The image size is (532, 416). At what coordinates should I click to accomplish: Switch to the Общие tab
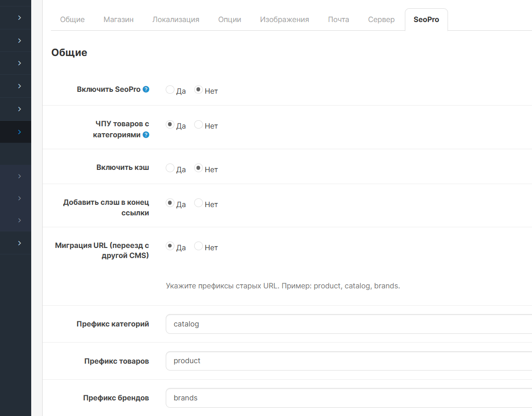click(73, 20)
